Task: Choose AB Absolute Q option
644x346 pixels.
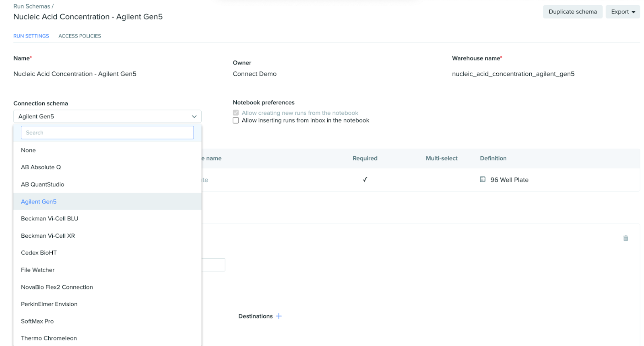Action: pyautogui.click(x=107, y=167)
